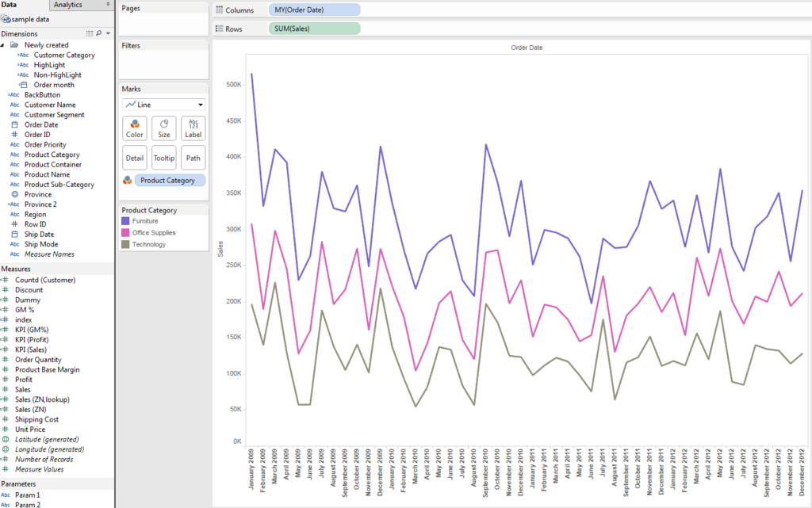Click the Latitude (generated) globe icon

6,439
